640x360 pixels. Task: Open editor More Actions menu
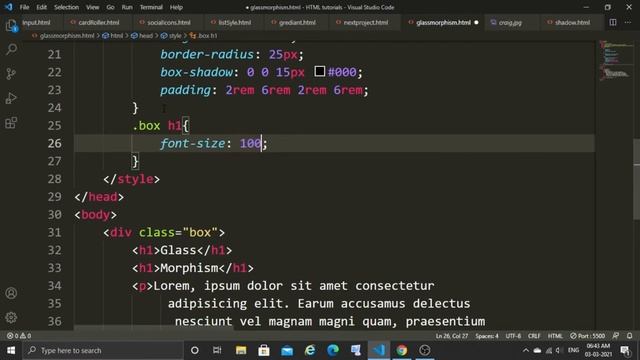tap(628, 22)
